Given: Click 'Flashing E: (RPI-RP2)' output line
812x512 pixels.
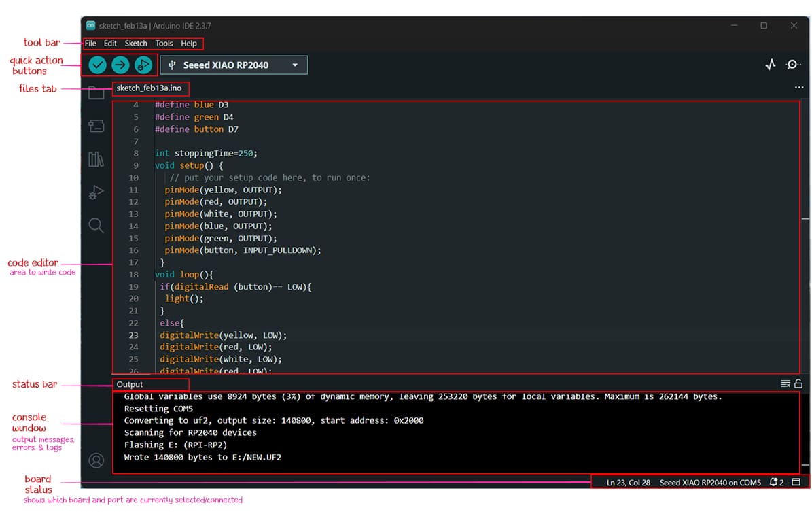Looking at the screenshot, I should point(175,445).
